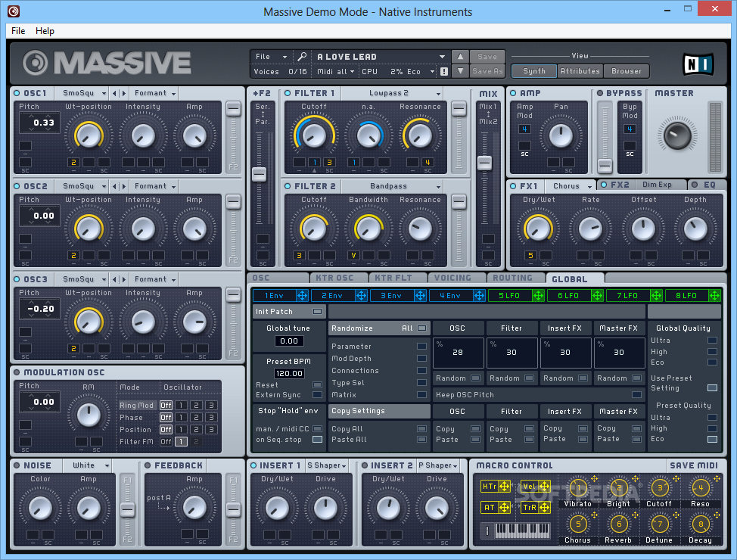Toggle Filter 2 power button
737x560 pixels.
click(x=288, y=186)
